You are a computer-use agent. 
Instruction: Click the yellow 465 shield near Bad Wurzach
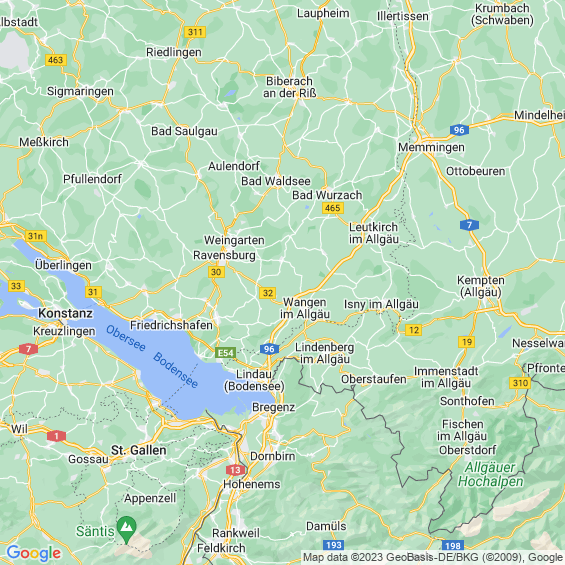(x=333, y=208)
